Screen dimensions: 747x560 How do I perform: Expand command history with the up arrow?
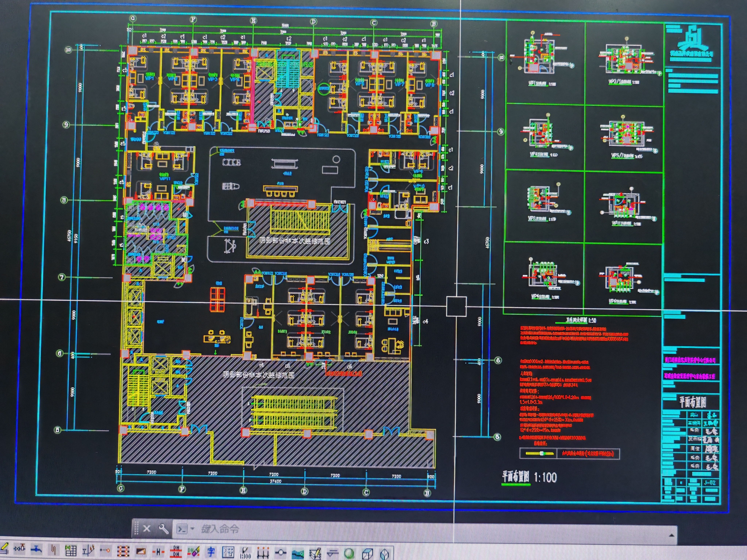coord(671,535)
